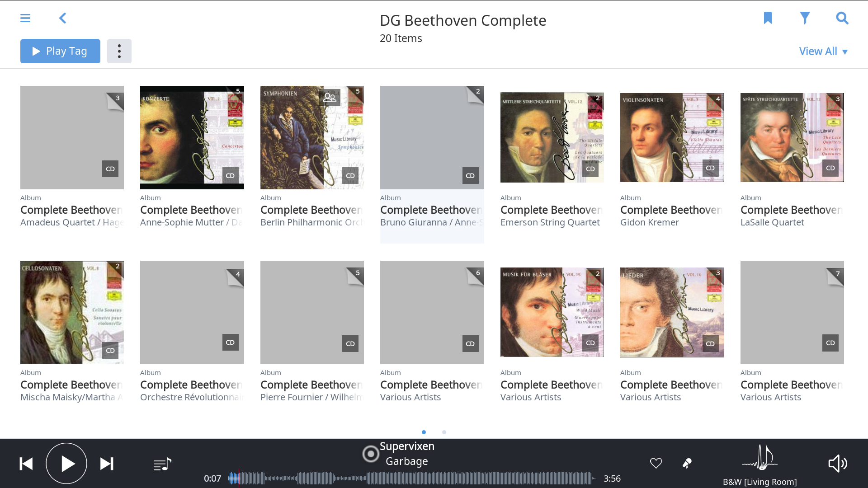The image size is (868, 488).
Task: Open B&W Living Room zone icon
Action: [760, 458]
